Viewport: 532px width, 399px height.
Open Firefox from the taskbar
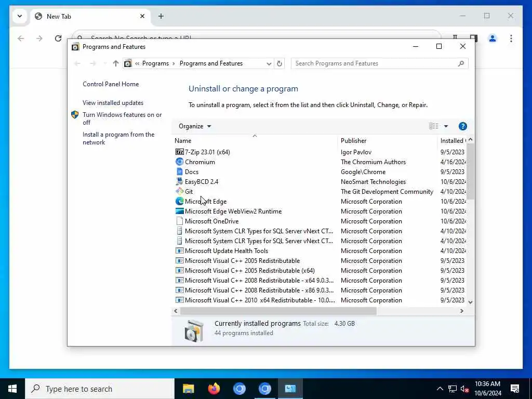click(x=214, y=389)
